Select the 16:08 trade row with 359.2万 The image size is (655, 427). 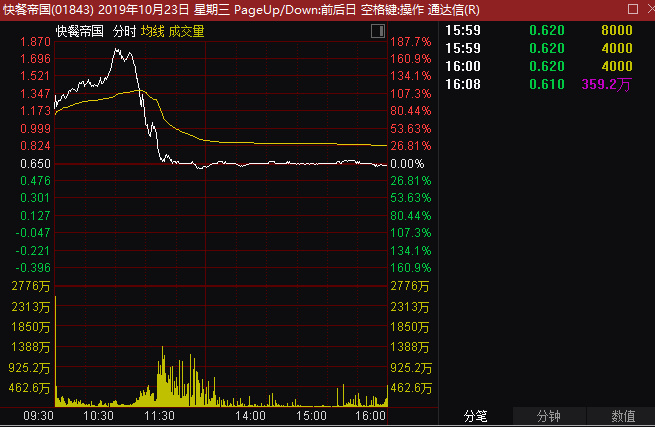tap(539, 84)
